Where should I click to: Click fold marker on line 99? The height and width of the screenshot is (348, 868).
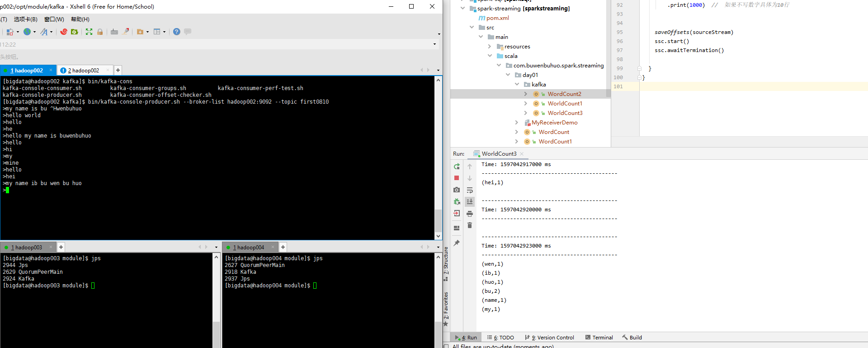point(639,68)
